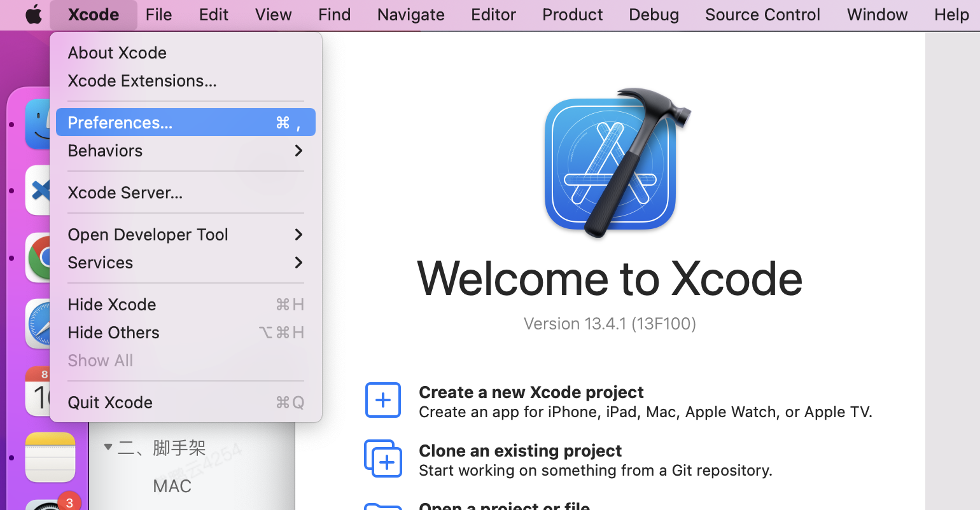Collapse the 二、脚手架 tree item
Screen dimensions: 980x510
(x=108, y=448)
